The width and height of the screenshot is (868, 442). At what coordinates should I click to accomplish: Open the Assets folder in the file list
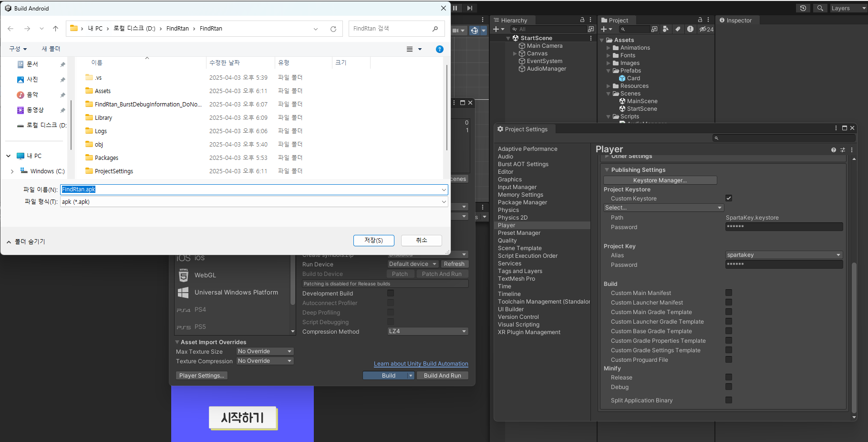103,91
